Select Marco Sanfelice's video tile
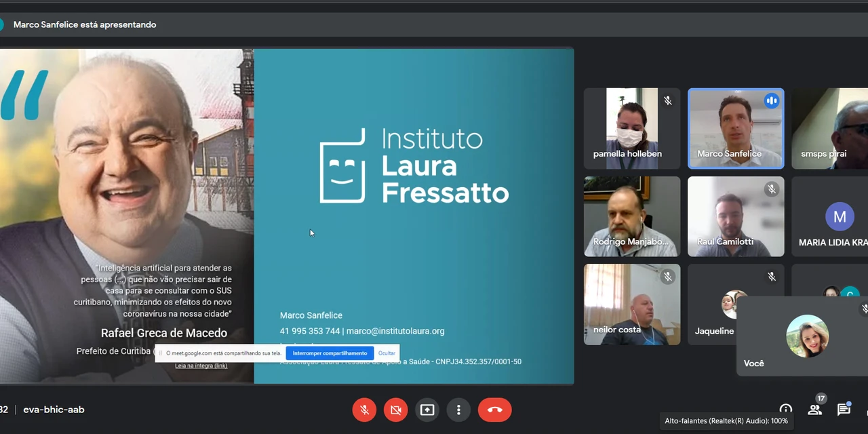Image resolution: width=868 pixels, height=434 pixels. pos(736,127)
